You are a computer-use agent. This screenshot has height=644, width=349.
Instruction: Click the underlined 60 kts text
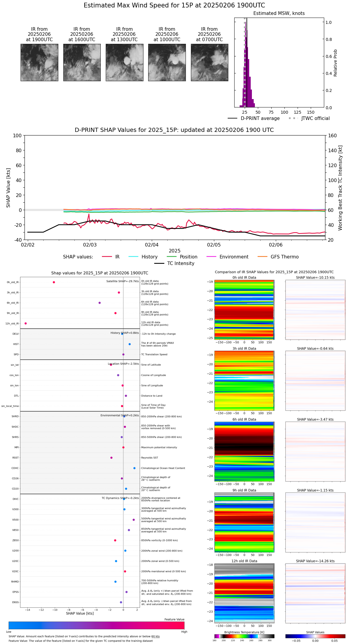155,636
